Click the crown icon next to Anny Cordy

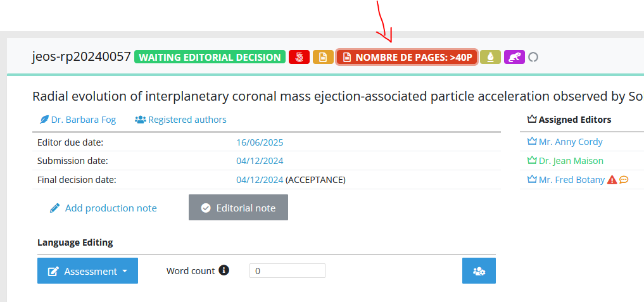pyautogui.click(x=532, y=141)
